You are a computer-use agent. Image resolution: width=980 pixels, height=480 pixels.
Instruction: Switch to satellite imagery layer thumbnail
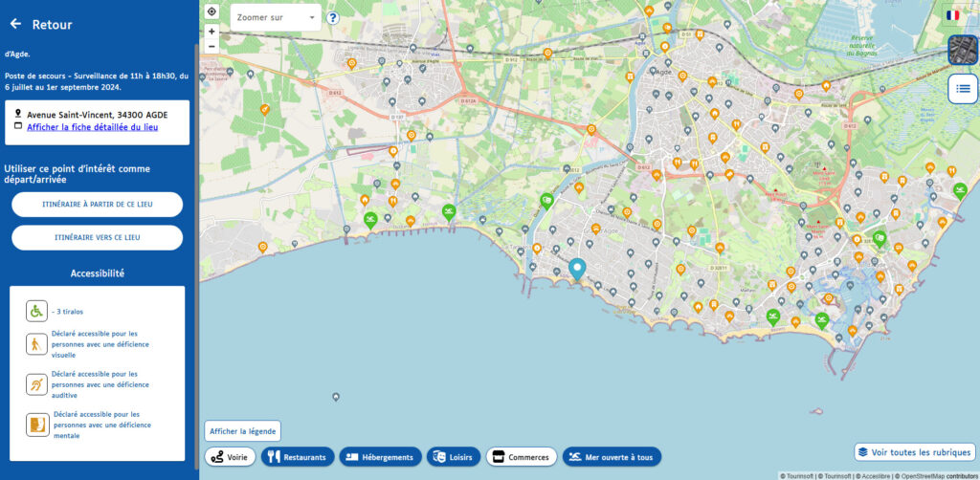coord(962,50)
